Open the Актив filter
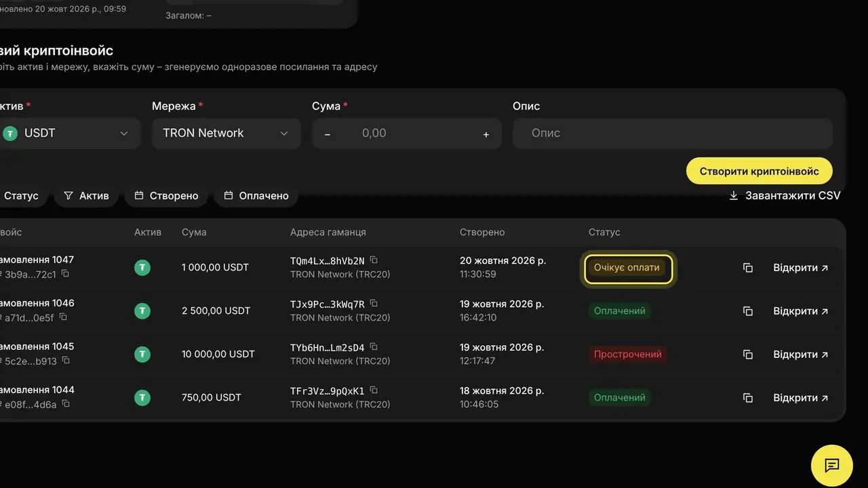 [x=87, y=196]
